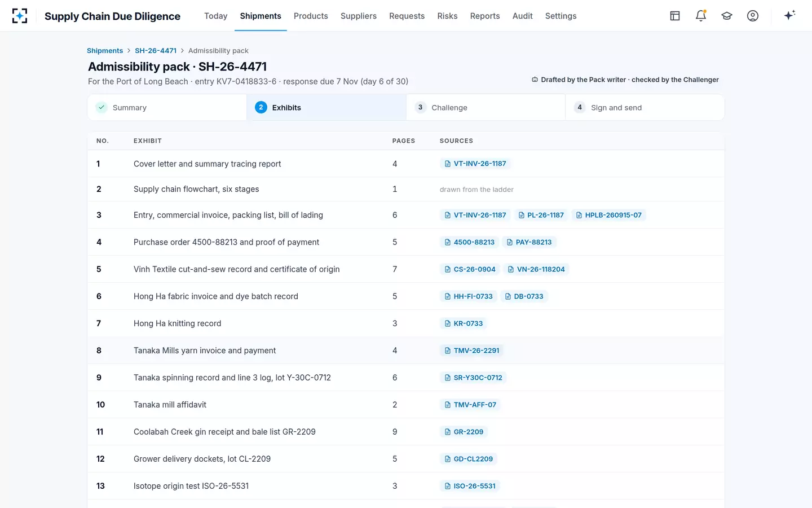The image size is (812, 508).
Task: Switch to the Summary step
Action: [x=167, y=107]
